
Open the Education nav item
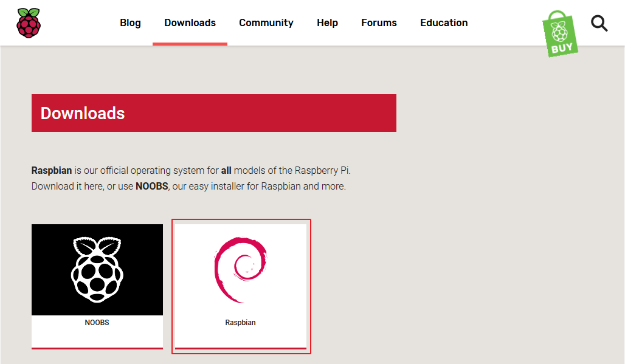coord(444,23)
